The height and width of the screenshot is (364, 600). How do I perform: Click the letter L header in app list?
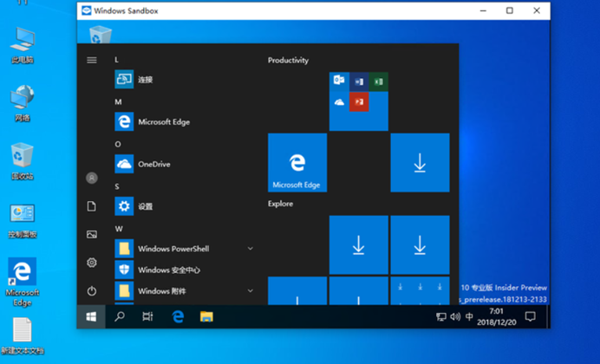[x=116, y=60]
